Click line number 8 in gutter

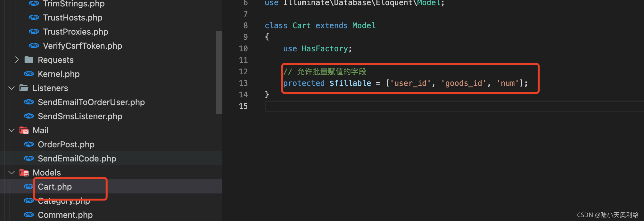245,26
